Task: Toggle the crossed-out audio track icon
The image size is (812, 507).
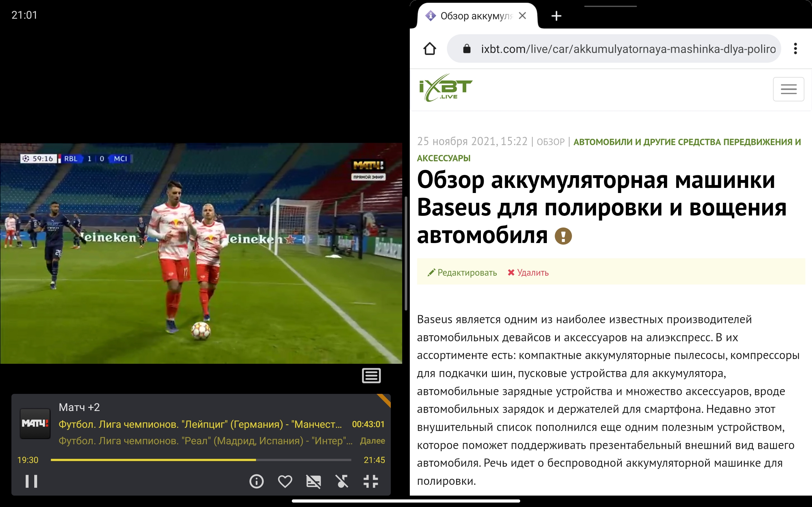Action: (342, 482)
